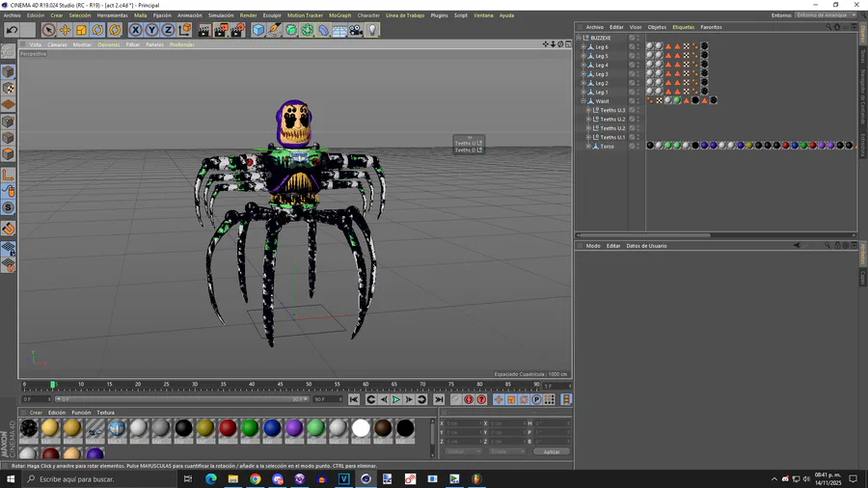Click the Undo arrow in the top toolbar
The height and width of the screenshot is (488, 868).
(13, 30)
